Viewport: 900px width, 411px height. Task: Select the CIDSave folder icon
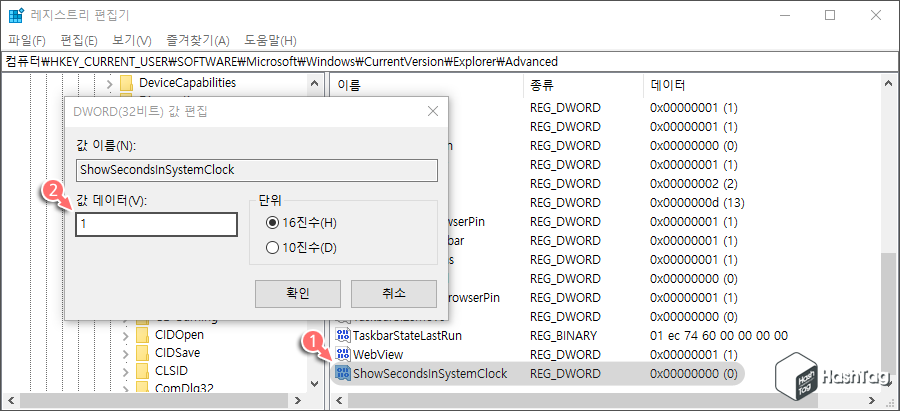coord(142,352)
